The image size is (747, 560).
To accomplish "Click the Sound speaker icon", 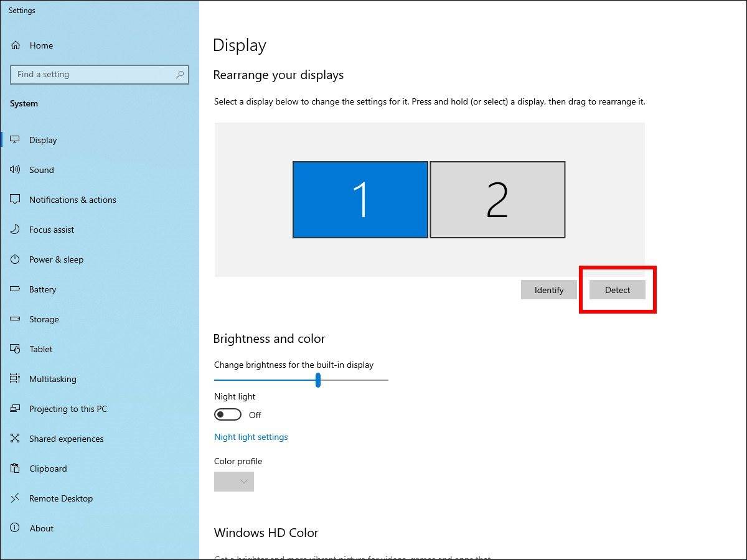I will pos(16,170).
